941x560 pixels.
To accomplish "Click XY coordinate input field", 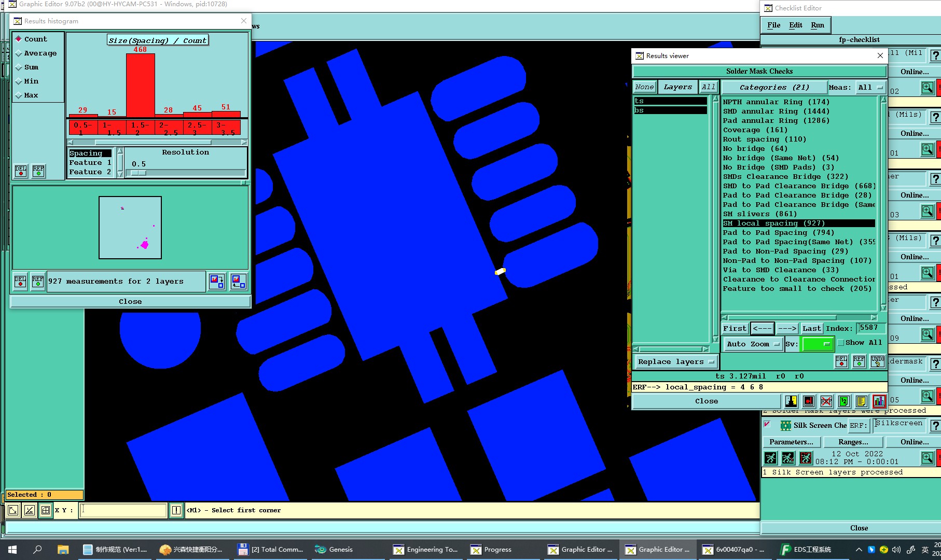I will point(123,510).
